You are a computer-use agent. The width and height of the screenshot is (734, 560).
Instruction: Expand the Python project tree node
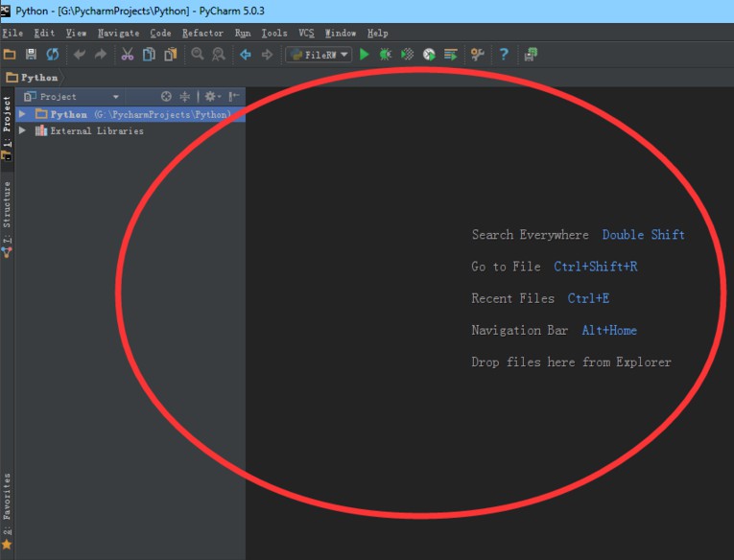[x=23, y=114]
